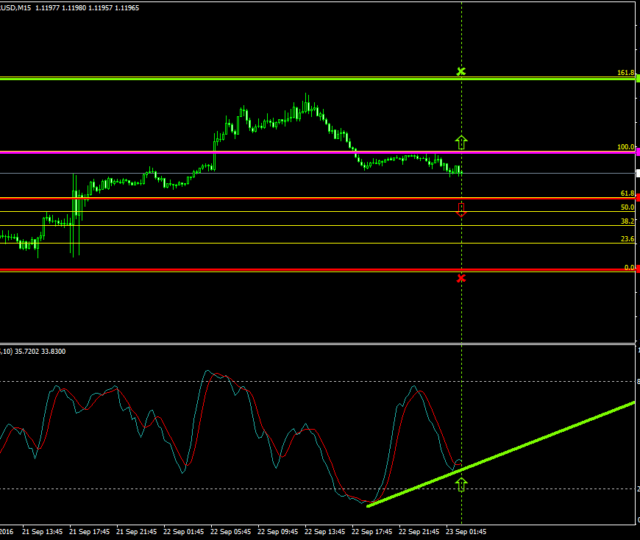This screenshot has height=540, width=640.
Task: Click the separator between chart and oscillator panel
Action: [320, 343]
